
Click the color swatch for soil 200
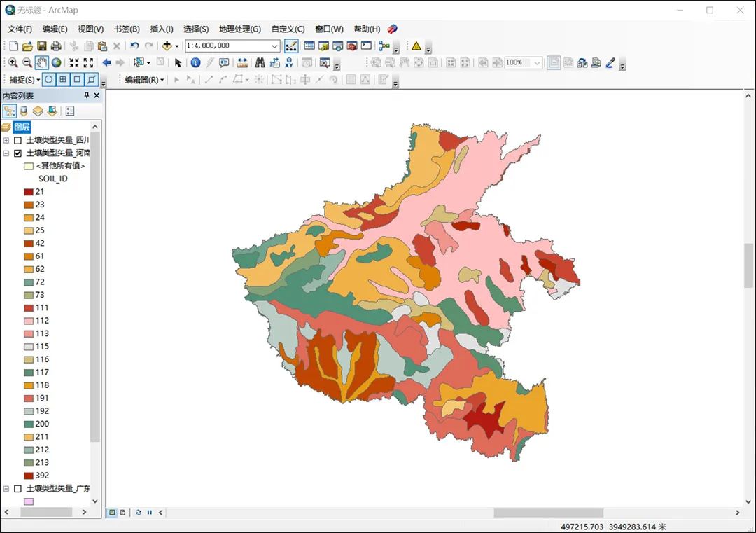[29, 424]
